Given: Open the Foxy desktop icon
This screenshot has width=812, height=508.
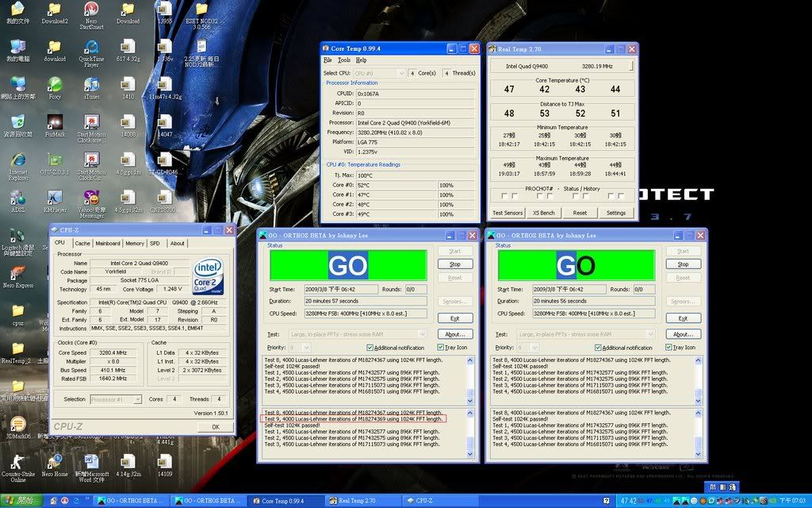Looking at the screenshot, I should click(x=55, y=88).
